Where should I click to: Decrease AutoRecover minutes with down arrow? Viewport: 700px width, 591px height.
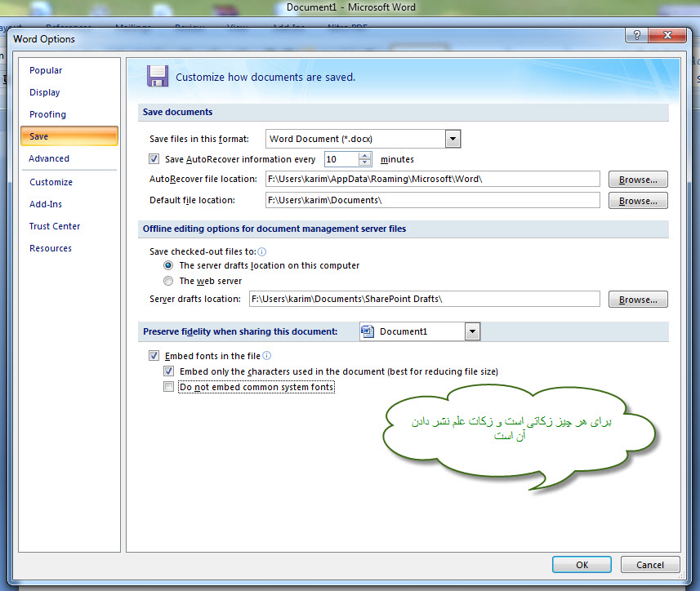click(365, 162)
